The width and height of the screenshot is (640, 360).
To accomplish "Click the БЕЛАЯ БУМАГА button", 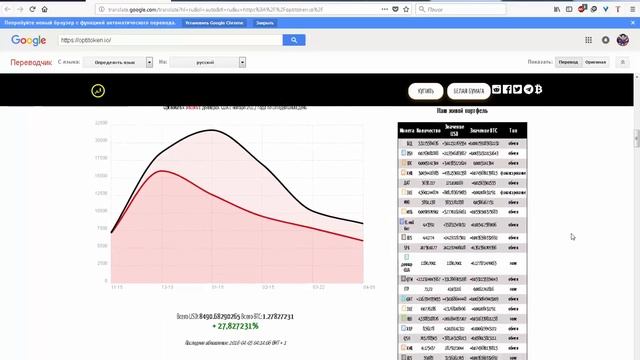I will click(469, 91).
